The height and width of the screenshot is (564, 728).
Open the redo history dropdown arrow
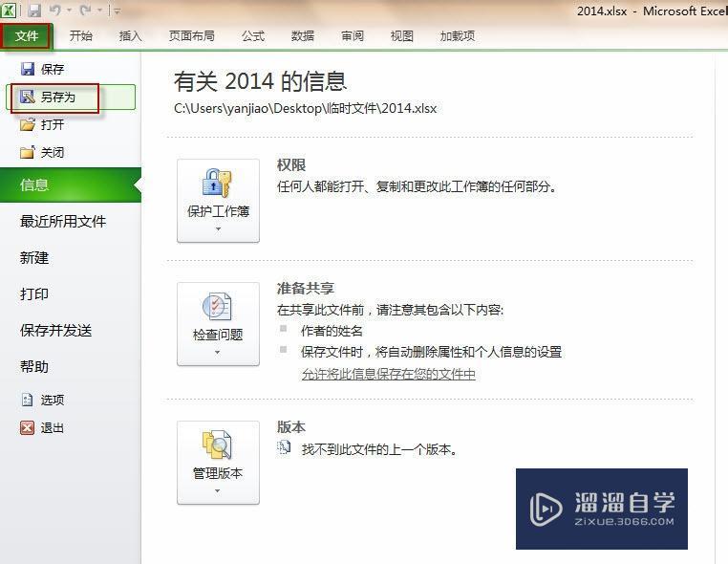[x=99, y=11]
